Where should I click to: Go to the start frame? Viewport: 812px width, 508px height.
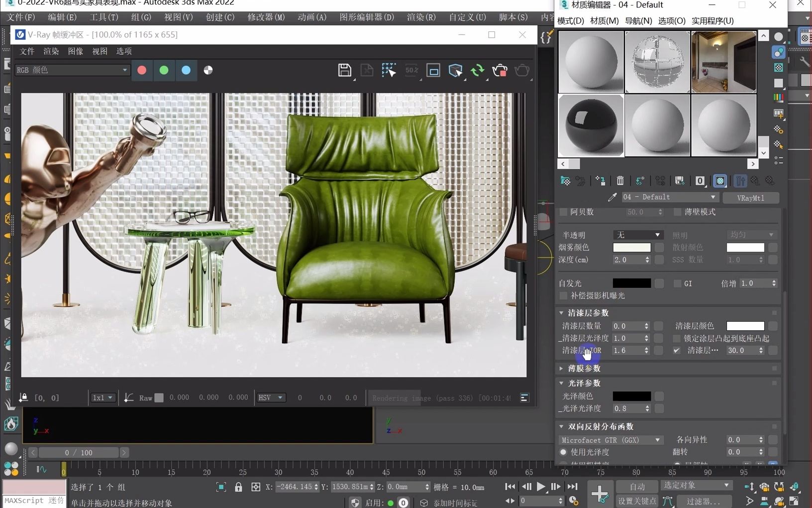click(510, 487)
